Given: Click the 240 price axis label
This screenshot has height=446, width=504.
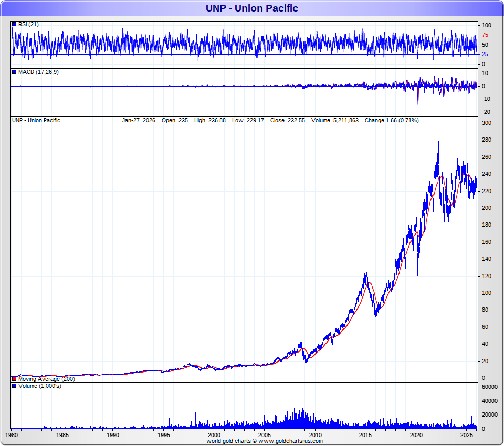Looking at the screenshot, I should click(x=487, y=174).
